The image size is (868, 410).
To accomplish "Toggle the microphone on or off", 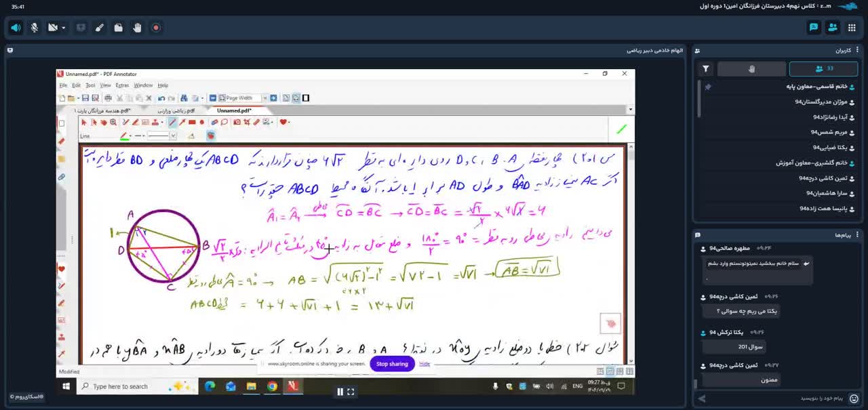I will (34, 28).
